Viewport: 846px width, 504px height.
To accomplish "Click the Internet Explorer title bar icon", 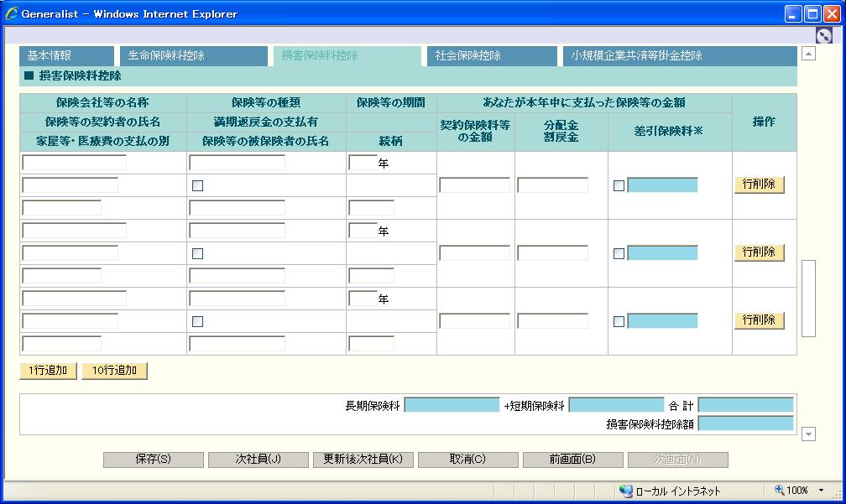I will coord(12,13).
